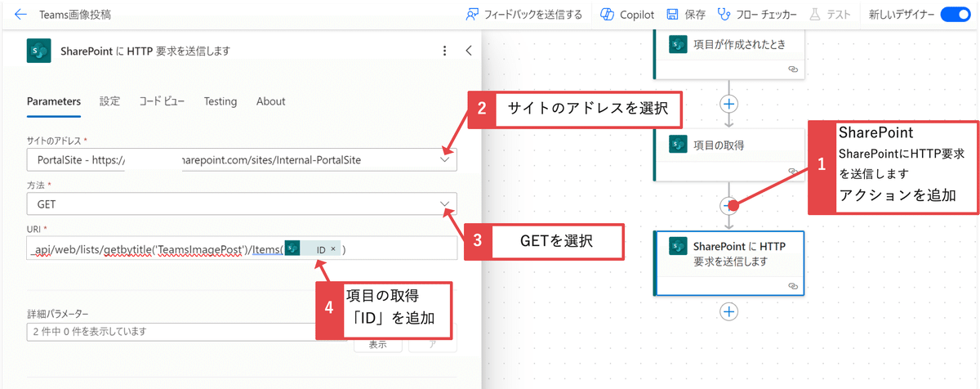Click the panel title SharePoint に HTTP 要求を送信します
The height and width of the screenshot is (389, 980).
click(145, 51)
